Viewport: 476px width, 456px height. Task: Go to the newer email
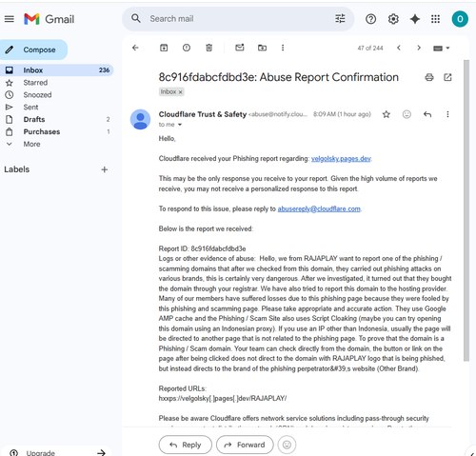click(399, 48)
